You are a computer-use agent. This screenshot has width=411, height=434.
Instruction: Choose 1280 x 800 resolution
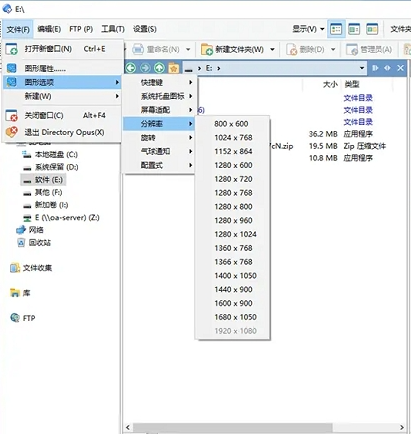[232, 207]
